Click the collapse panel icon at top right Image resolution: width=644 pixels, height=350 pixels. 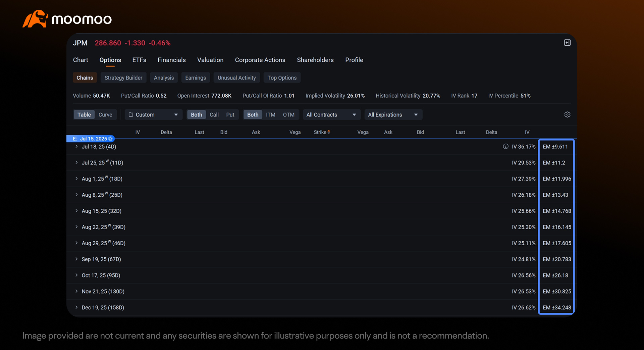tap(567, 43)
